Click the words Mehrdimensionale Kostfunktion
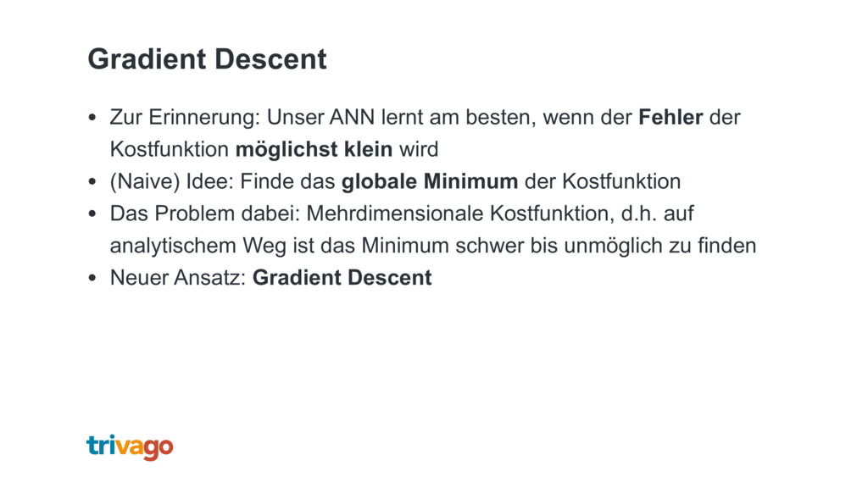868x488 pixels. pyautogui.click(x=460, y=213)
